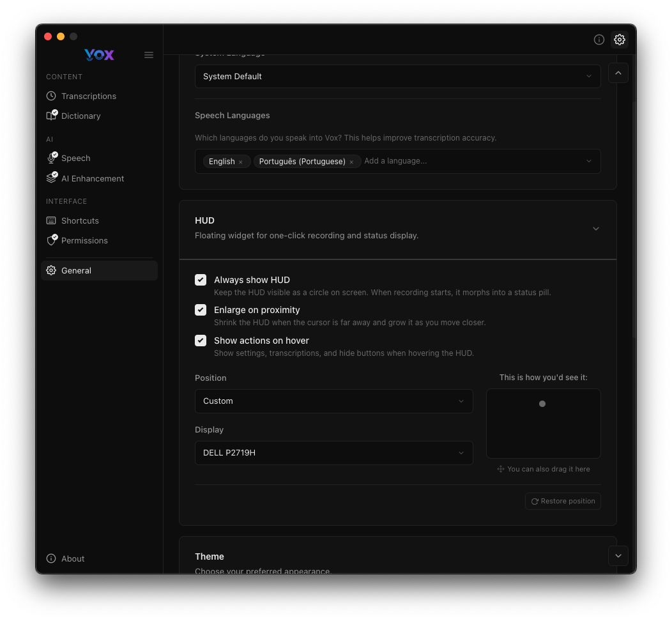Click the Restore position button
The image size is (672, 621).
click(563, 501)
